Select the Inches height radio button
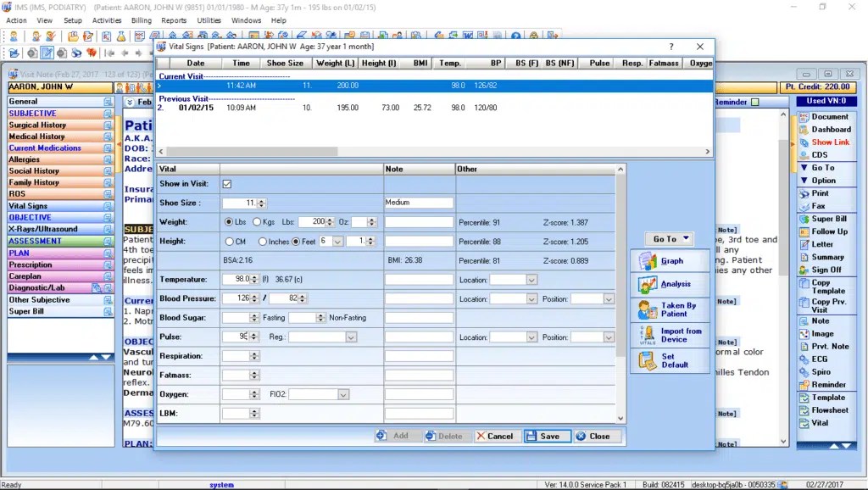This screenshot has width=868, height=490. (x=263, y=242)
